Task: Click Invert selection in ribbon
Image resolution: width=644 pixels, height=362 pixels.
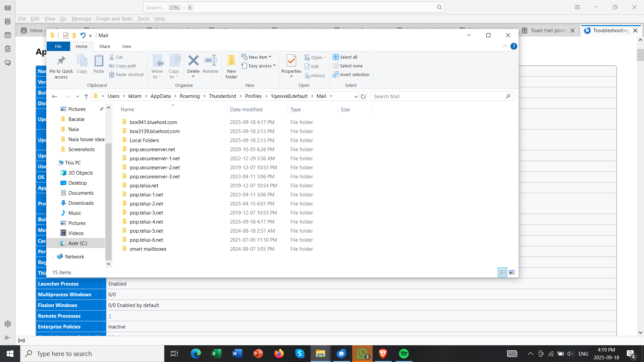Action: click(351, 75)
